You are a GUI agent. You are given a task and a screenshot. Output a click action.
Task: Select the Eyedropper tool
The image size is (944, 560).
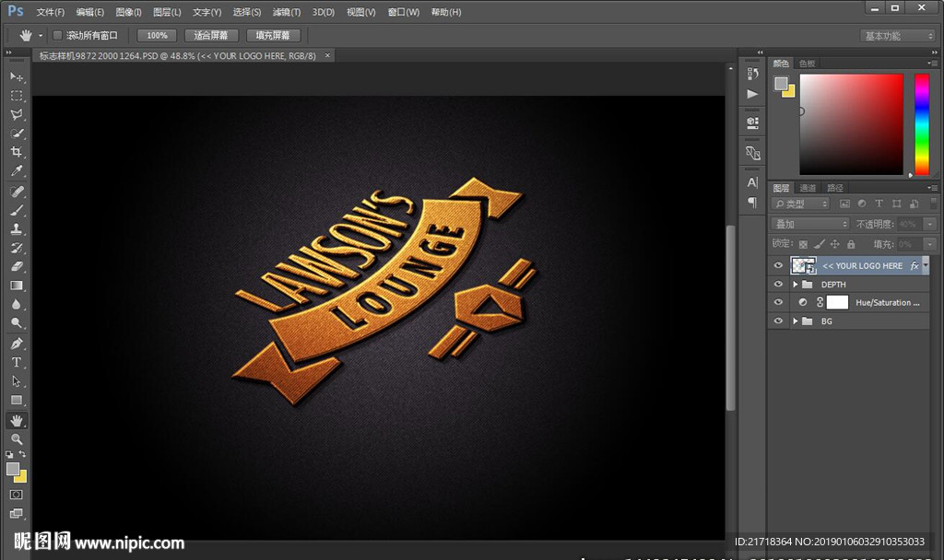click(x=17, y=170)
